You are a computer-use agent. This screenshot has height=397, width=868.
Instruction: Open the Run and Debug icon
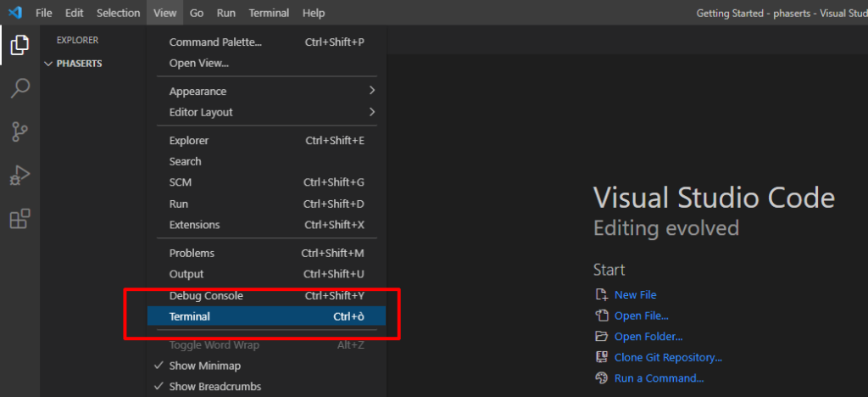point(20,176)
